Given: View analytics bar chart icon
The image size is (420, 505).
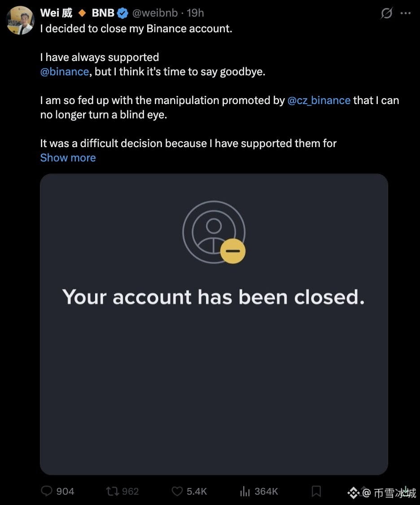Looking at the screenshot, I should [245, 491].
